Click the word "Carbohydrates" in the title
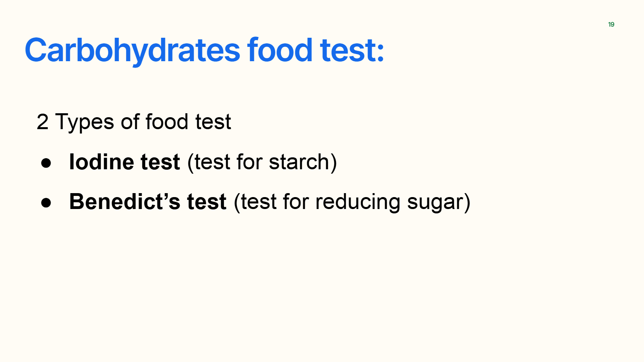 click(132, 50)
